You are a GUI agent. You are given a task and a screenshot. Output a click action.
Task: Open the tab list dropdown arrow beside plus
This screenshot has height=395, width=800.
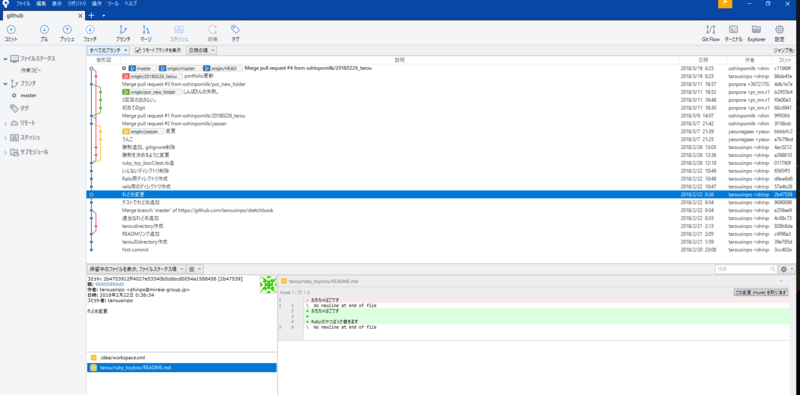click(x=104, y=16)
